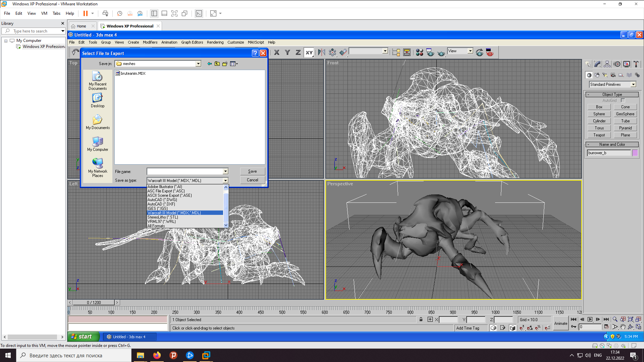Image resolution: width=644 pixels, height=362 pixels.
Task: Select the Lights category icon
Action: 605,75
